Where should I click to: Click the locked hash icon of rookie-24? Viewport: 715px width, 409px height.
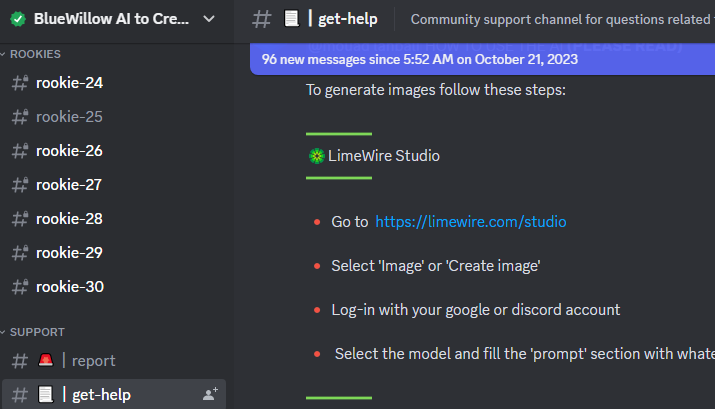[20, 83]
